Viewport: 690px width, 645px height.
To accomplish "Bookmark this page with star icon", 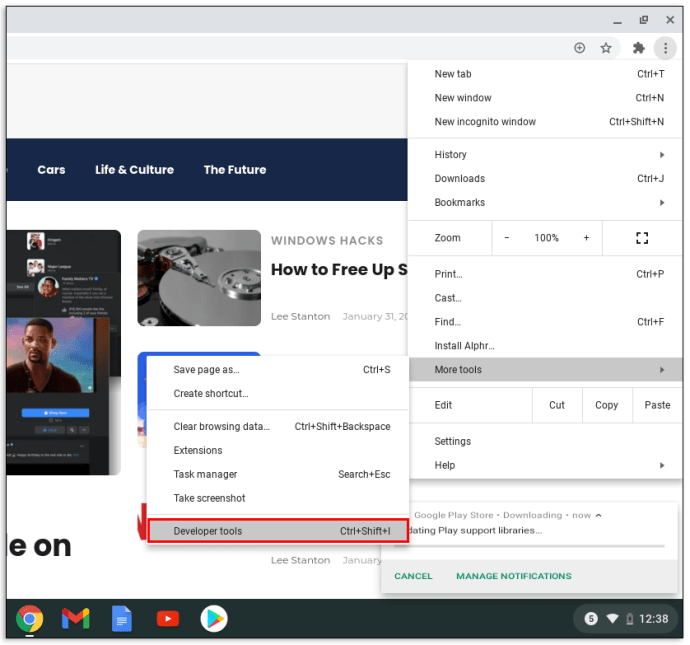I will [x=606, y=48].
